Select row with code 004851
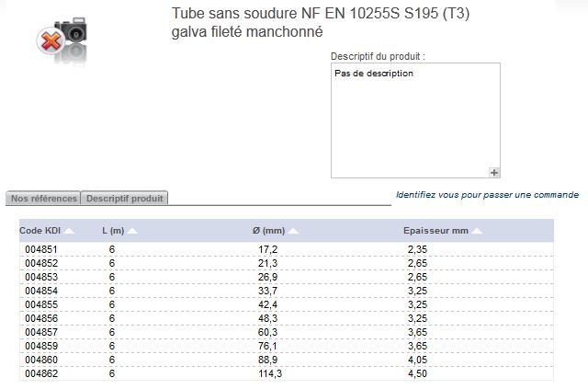This screenshot has height=389, width=588. coord(287,249)
